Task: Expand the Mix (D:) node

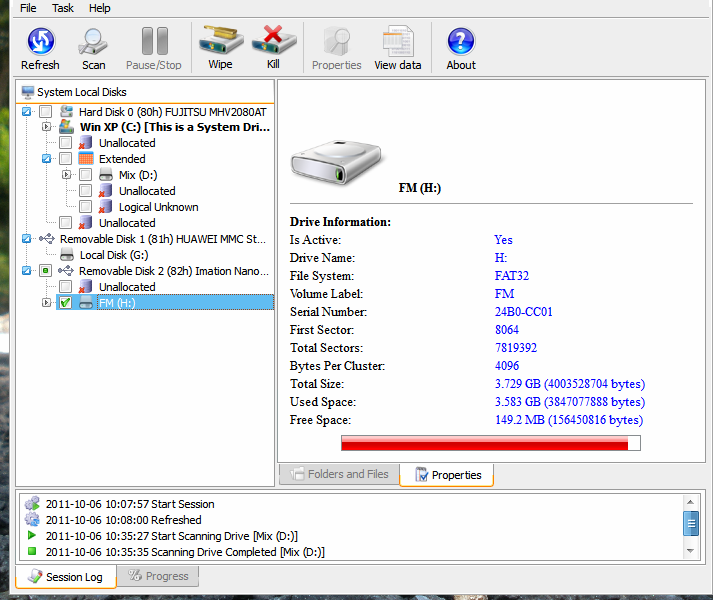Action: click(x=66, y=175)
